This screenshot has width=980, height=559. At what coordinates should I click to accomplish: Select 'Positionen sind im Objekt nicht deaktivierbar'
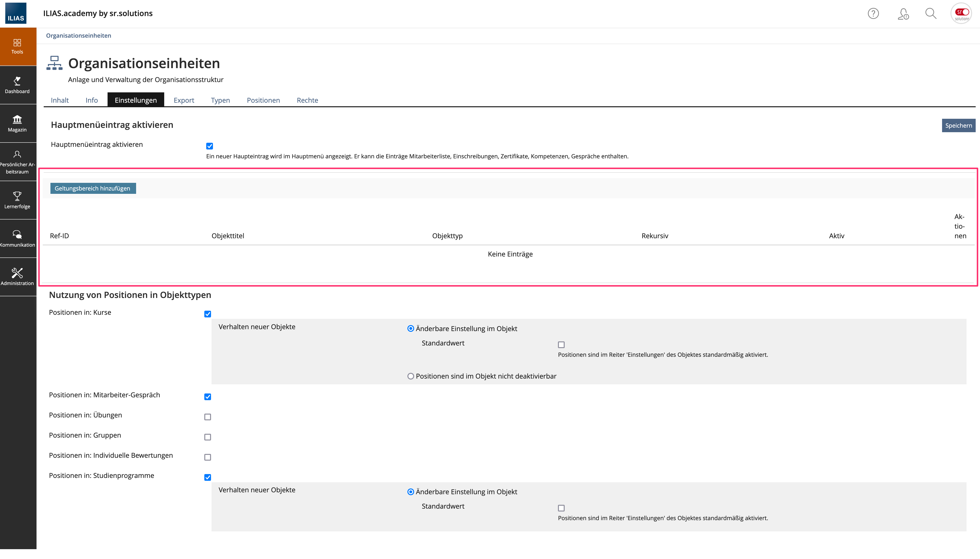click(411, 376)
